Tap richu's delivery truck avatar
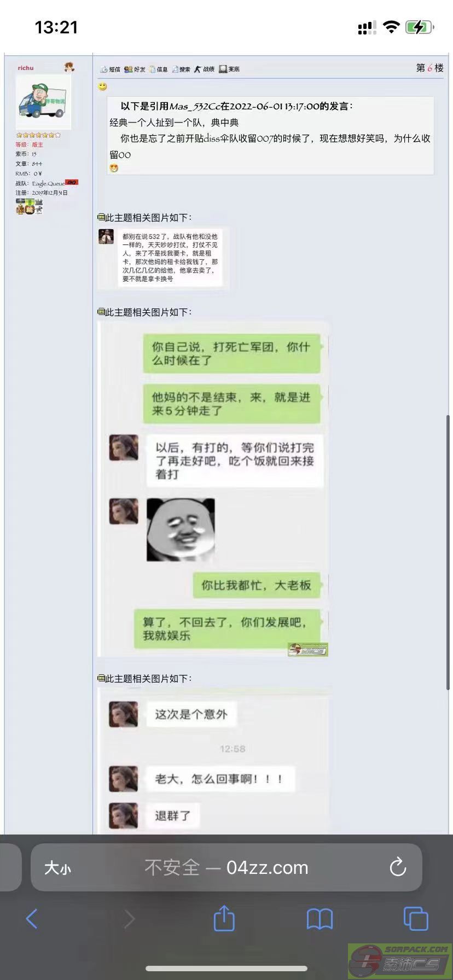This screenshot has width=453, height=980. pyautogui.click(x=43, y=101)
